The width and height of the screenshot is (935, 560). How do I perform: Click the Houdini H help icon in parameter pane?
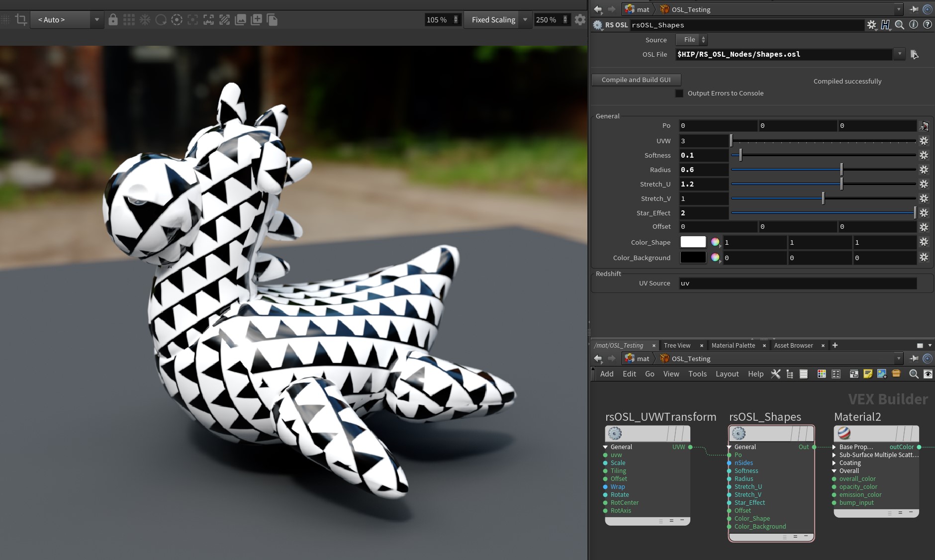(885, 25)
